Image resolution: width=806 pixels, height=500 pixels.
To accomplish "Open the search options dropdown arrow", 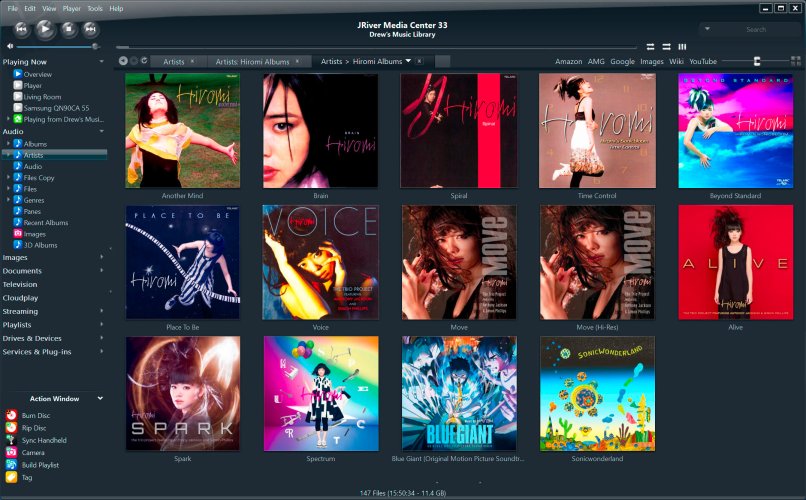I will (x=707, y=29).
